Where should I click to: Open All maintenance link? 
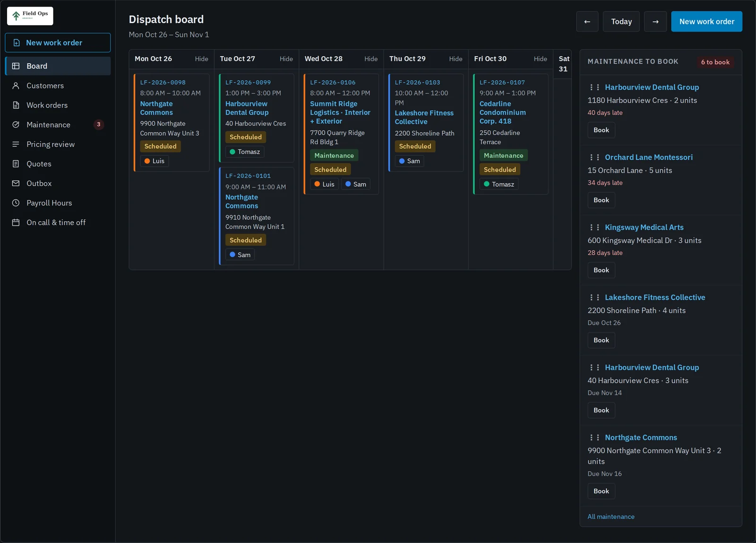611,517
